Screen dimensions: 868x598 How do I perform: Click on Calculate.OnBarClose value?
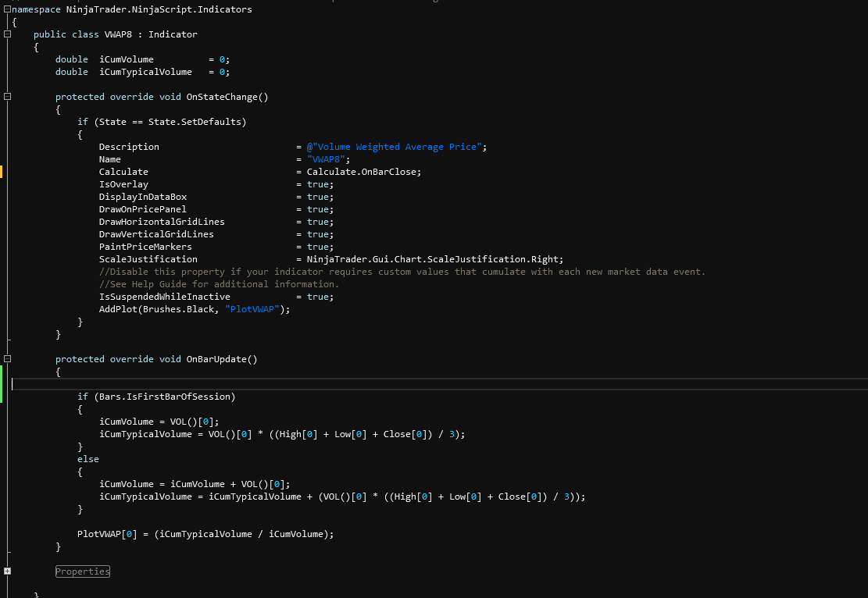[x=363, y=172]
